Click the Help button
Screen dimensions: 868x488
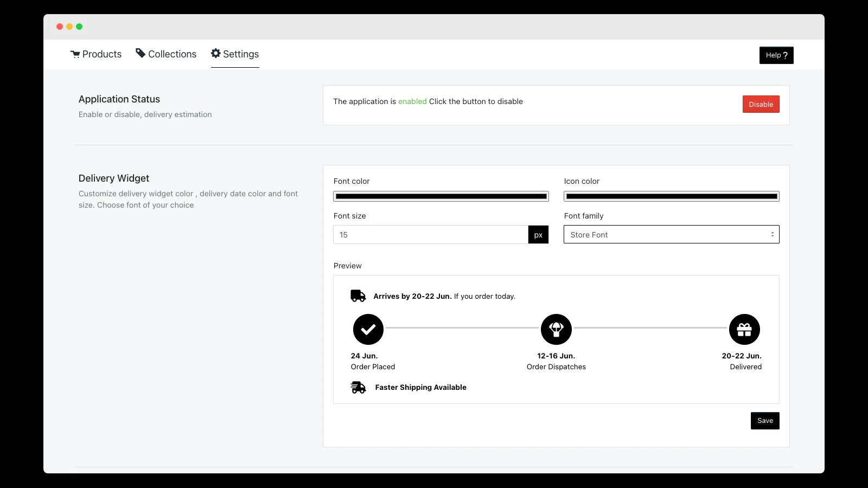776,55
